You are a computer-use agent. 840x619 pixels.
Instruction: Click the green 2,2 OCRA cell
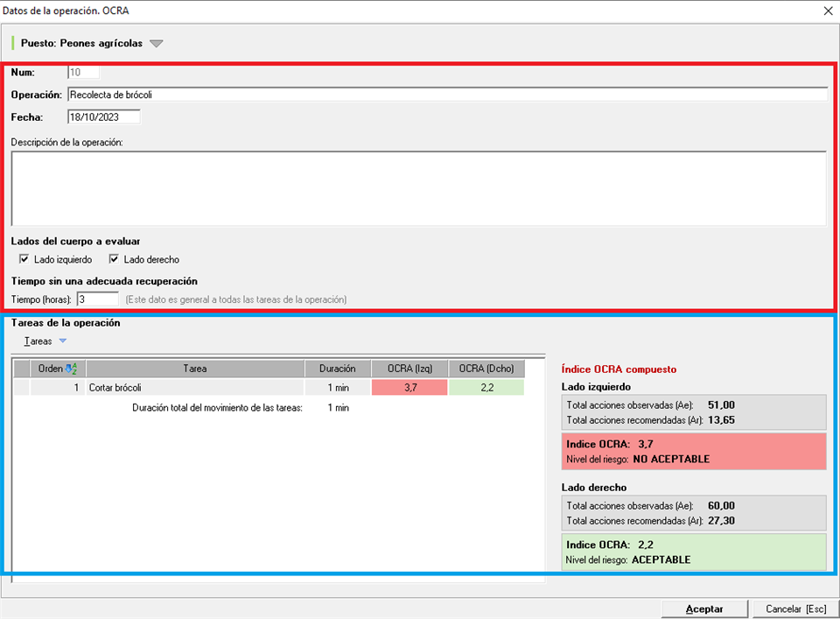[486, 388]
